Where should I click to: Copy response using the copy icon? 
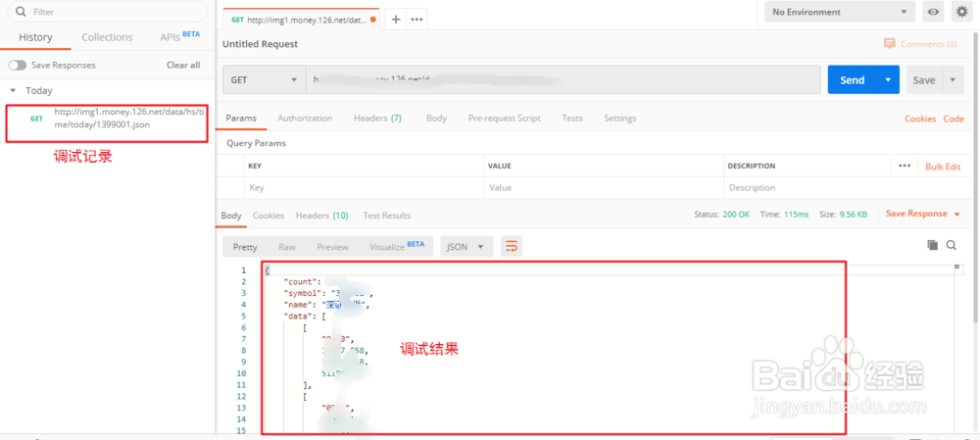[x=933, y=246]
